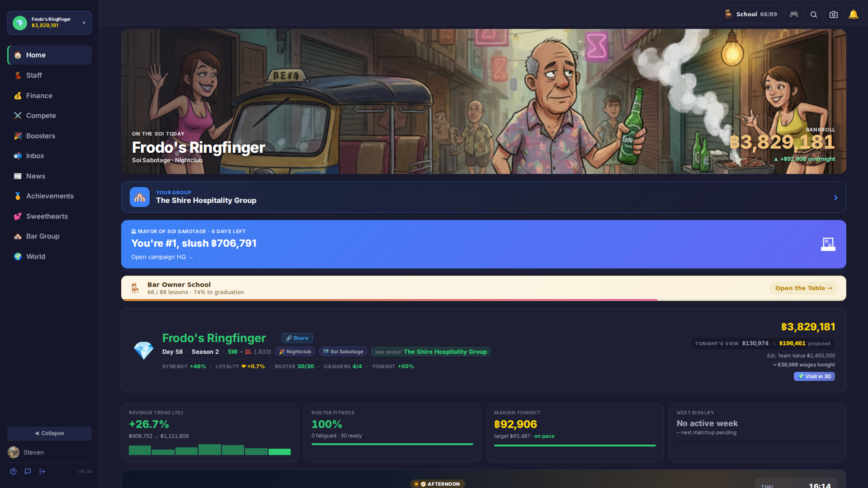Open the Next Rivalry card
The height and width of the screenshot is (488, 868).
(758, 432)
